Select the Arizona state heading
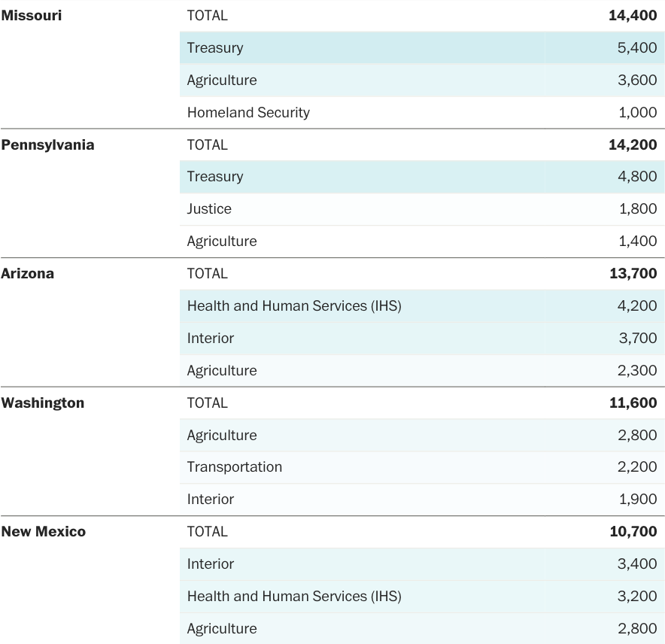The image size is (665, 644). tap(27, 273)
